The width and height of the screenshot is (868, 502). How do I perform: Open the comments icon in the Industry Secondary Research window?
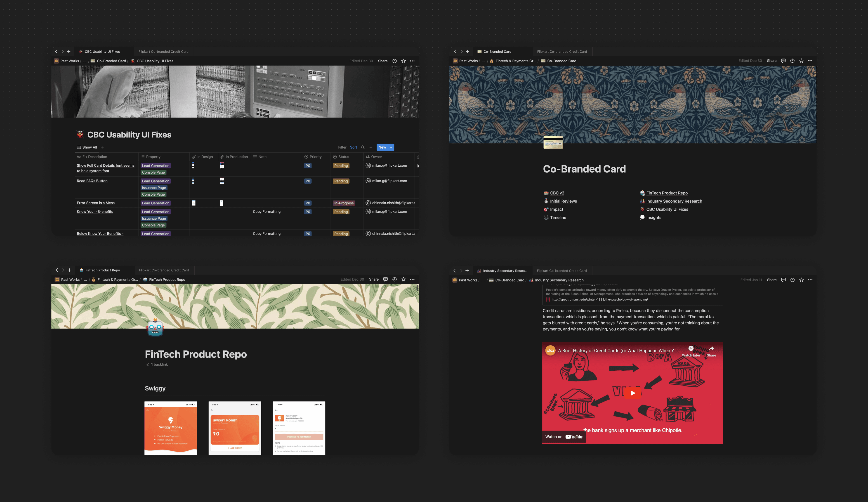[783, 280]
